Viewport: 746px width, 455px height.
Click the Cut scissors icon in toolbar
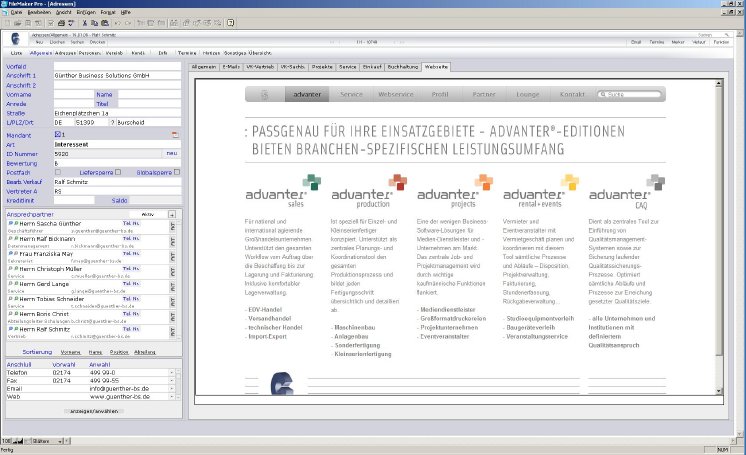pyautogui.click(x=85, y=23)
